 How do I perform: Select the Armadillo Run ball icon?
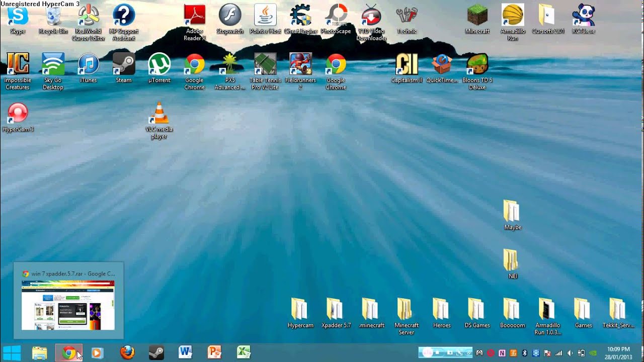[513, 23]
